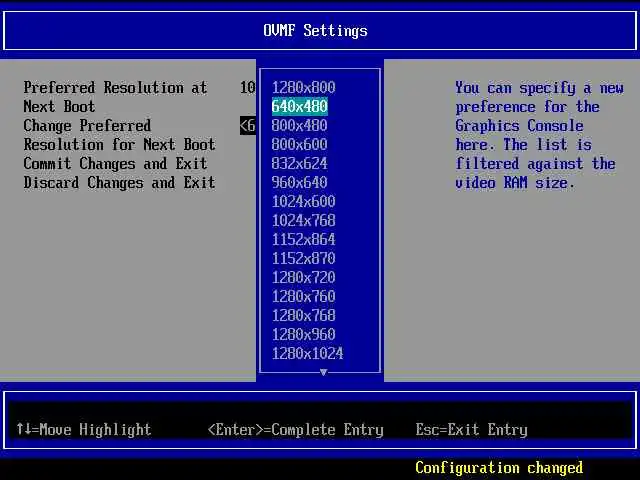Select 800x600 in the popup list
This screenshot has width=640, height=480.
click(300, 144)
